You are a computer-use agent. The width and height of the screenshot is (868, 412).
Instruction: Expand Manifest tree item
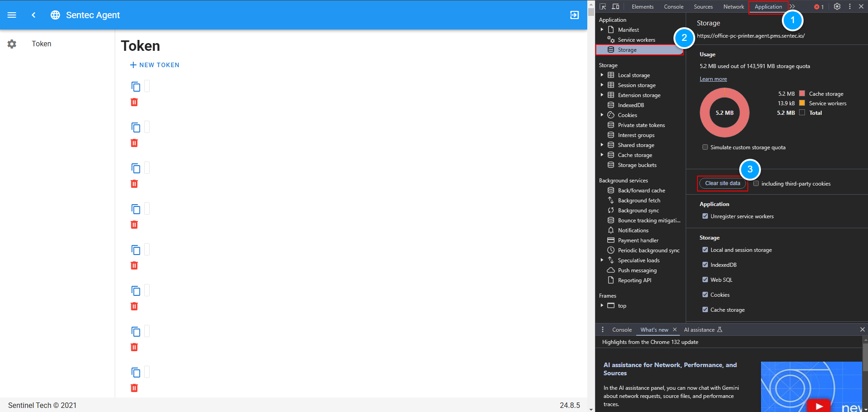(602, 29)
